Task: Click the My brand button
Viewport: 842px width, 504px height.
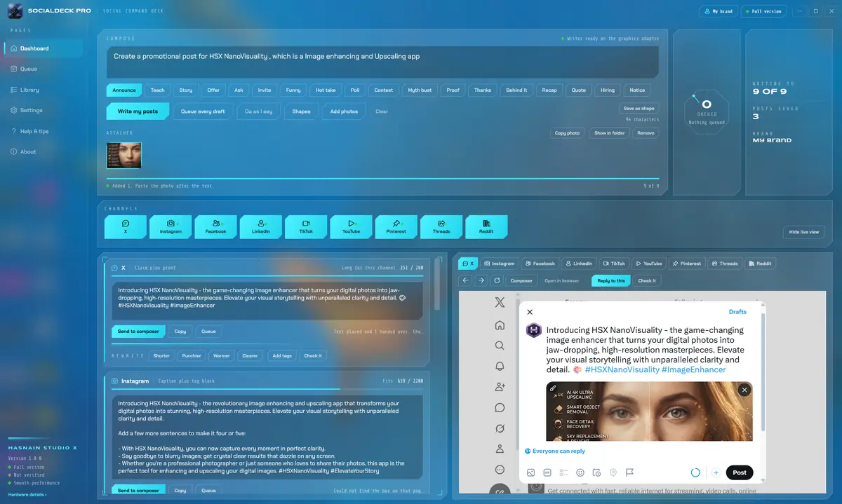Action: point(719,11)
